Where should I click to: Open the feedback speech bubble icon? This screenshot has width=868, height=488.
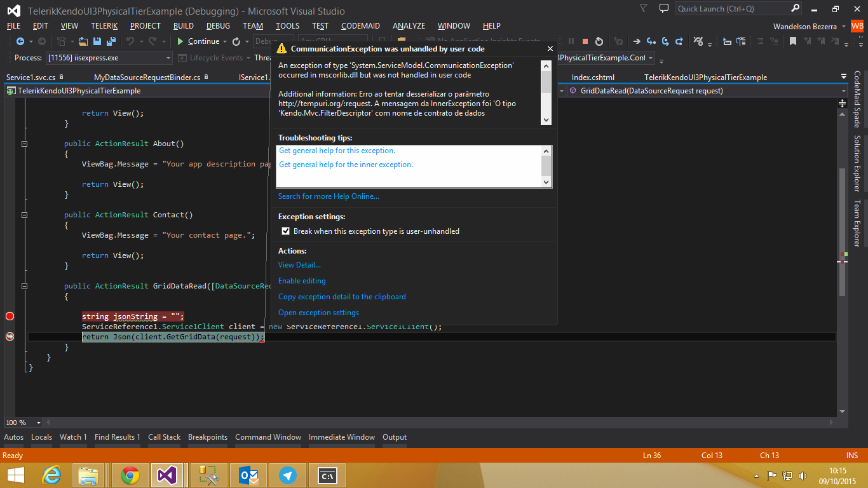point(664,9)
